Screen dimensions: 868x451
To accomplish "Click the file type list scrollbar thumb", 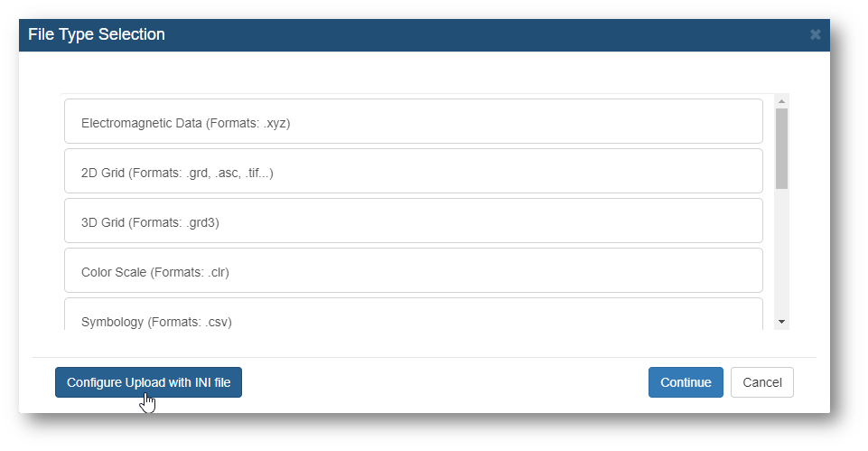I will coord(781,148).
